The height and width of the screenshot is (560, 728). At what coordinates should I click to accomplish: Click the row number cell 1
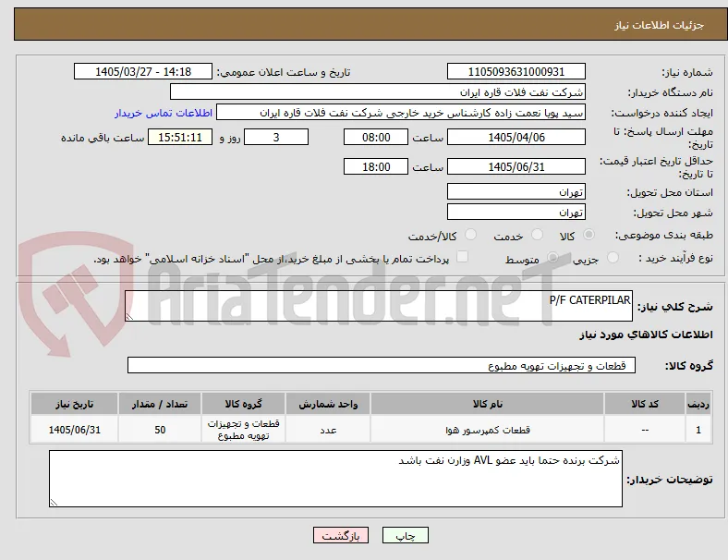click(x=698, y=430)
